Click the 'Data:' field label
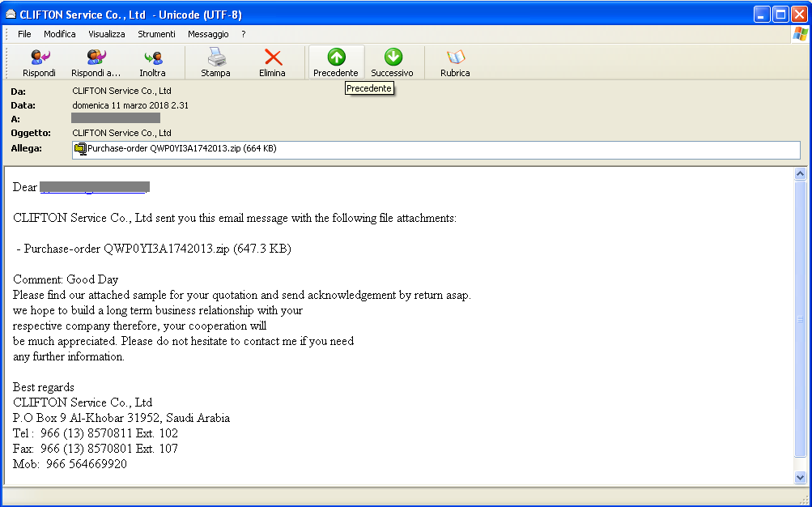812x507 pixels. point(23,105)
